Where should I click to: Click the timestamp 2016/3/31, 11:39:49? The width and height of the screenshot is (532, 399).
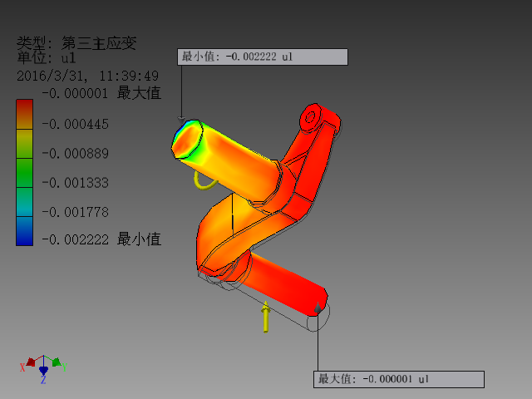(88, 76)
